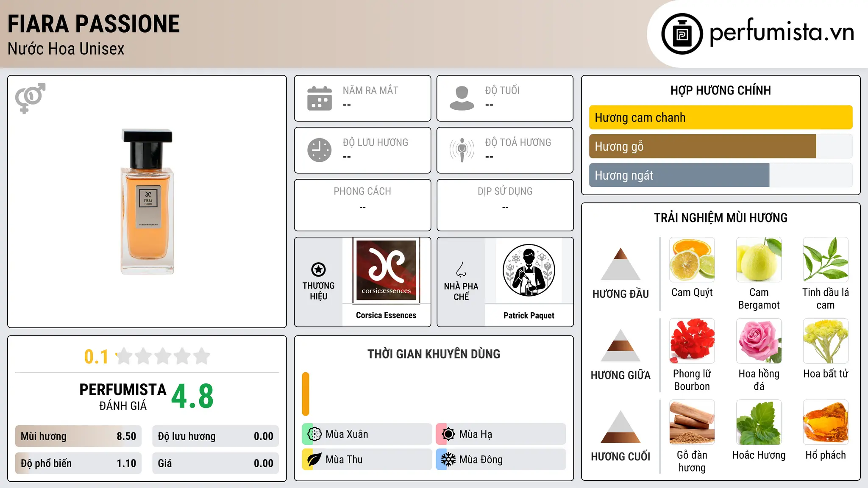Click the Hổ phách amber image
868x488 pixels.
826,422
